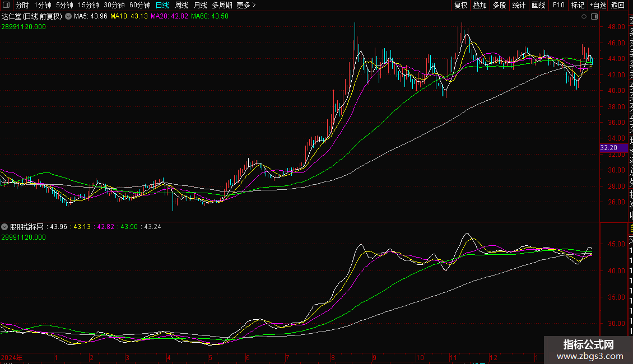Click the MA10: 43.13 label
633x364 pixels.
(x=129, y=16)
